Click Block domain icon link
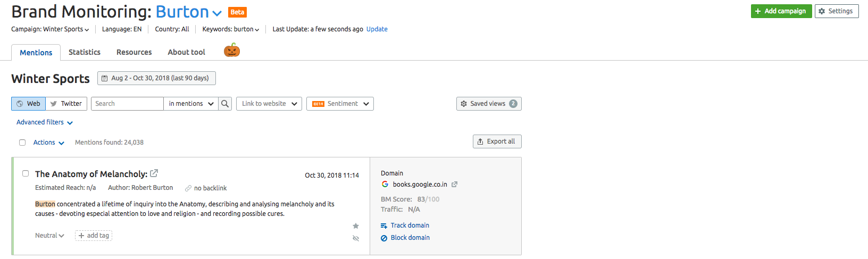 click(405, 238)
